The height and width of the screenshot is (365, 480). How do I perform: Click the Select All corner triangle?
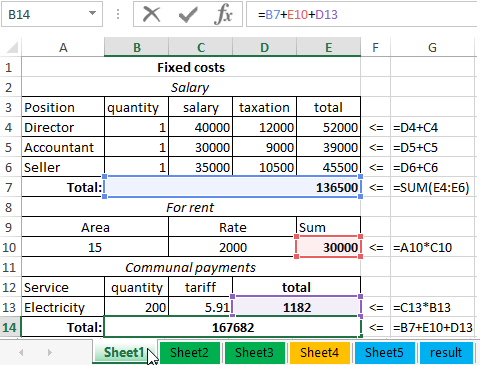[12, 47]
